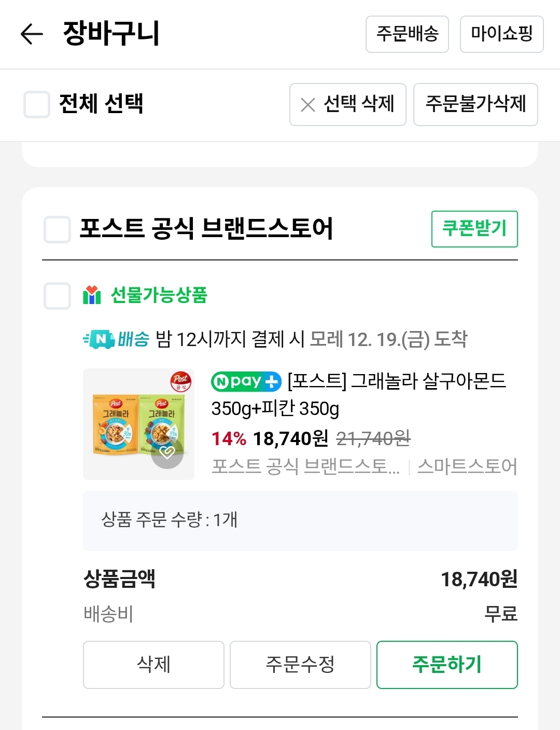Tap the gift icon beside 선물가능상품
The width and height of the screenshot is (560, 730).
point(92,295)
